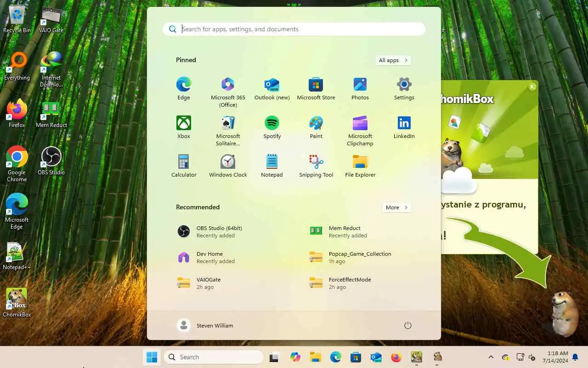Launch Microsoft Clipchamp pinned app
Screen dimensions: 588x368
point(360,131)
